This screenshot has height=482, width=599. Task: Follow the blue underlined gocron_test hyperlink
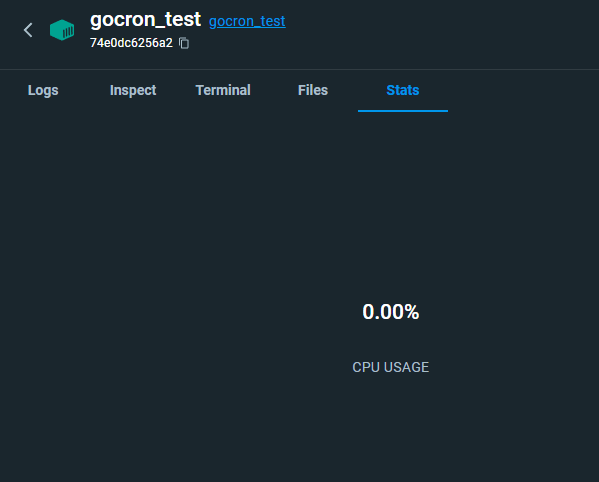click(x=247, y=21)
